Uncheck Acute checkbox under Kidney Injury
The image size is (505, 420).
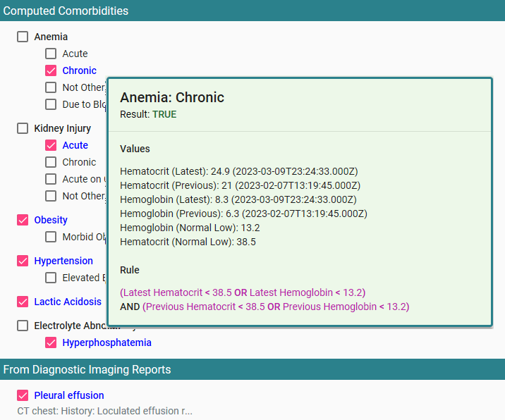(x=51, y=145)
